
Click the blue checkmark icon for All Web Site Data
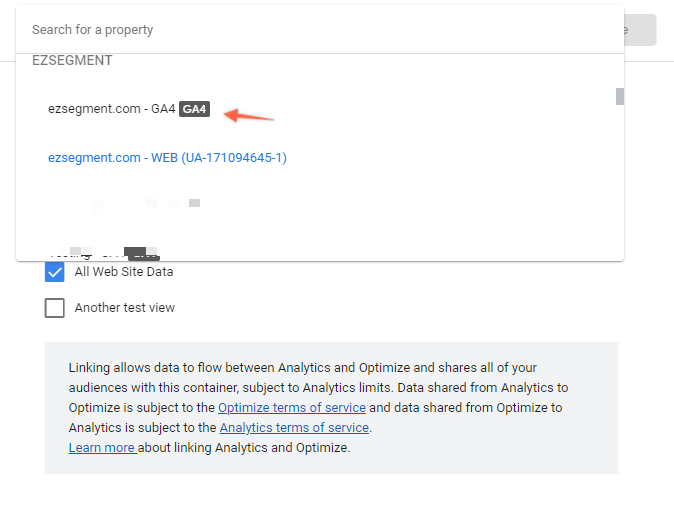point(55,272)
